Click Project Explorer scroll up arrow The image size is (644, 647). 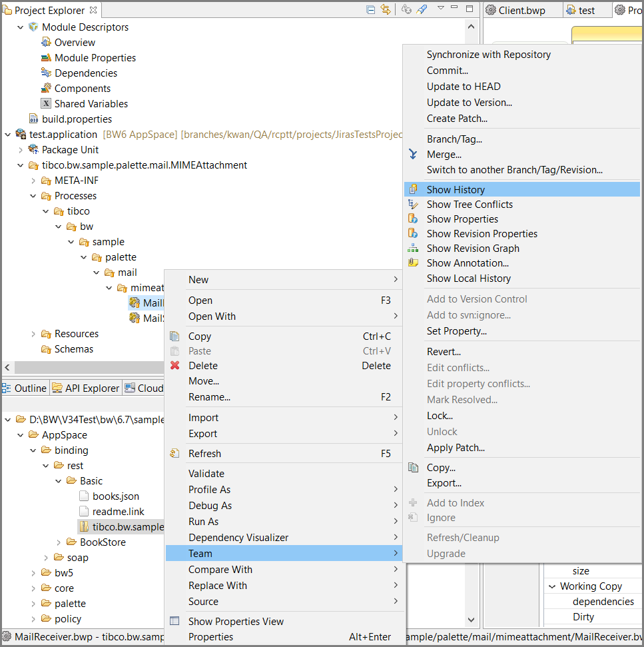point(472,27)
